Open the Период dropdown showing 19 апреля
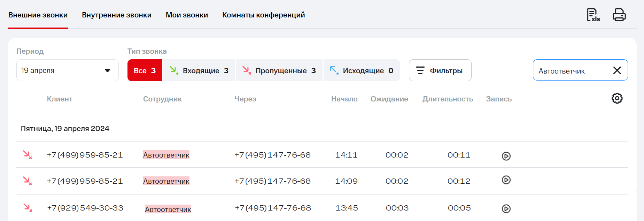The image size is (644, 221). [67, 70]
